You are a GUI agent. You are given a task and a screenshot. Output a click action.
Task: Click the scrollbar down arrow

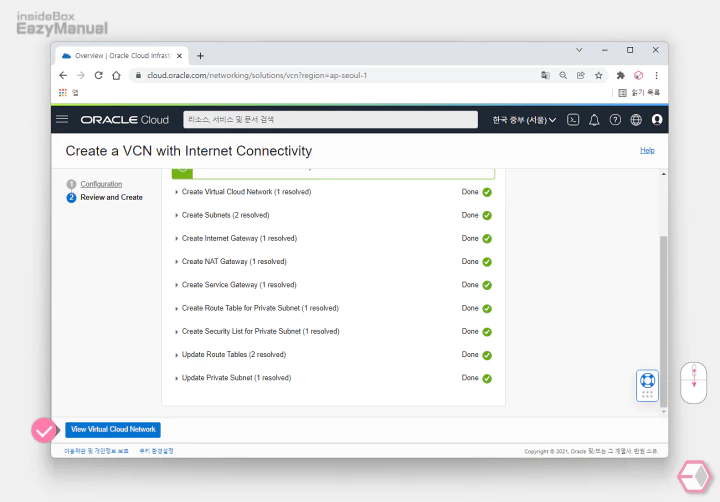pyautogui.click(x=664, y=412)
